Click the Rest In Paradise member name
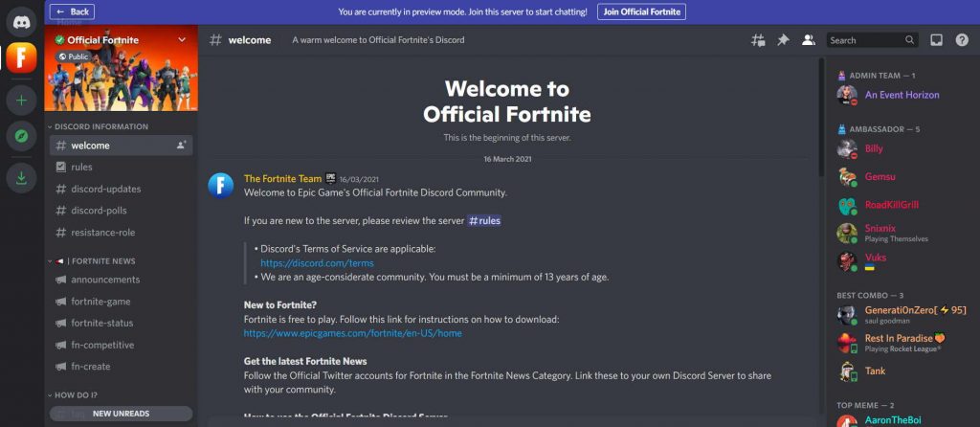Viewport: 980px width, 427px height. (905, 338)
